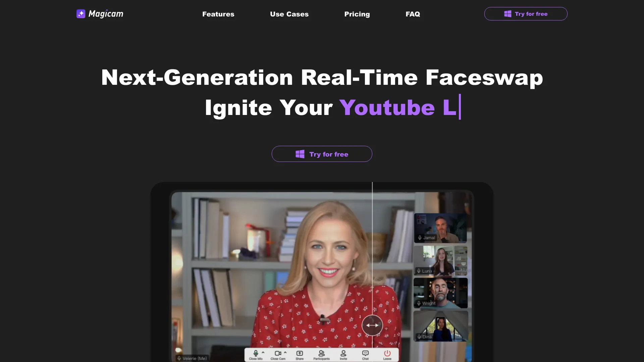Click the Share screen icon
This screenshot has width=644, height=362.
[300, 353]
